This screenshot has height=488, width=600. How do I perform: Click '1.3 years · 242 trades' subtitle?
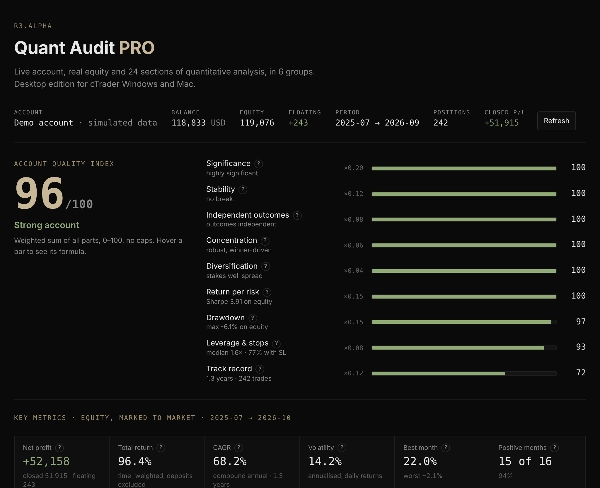coord(239,379)
